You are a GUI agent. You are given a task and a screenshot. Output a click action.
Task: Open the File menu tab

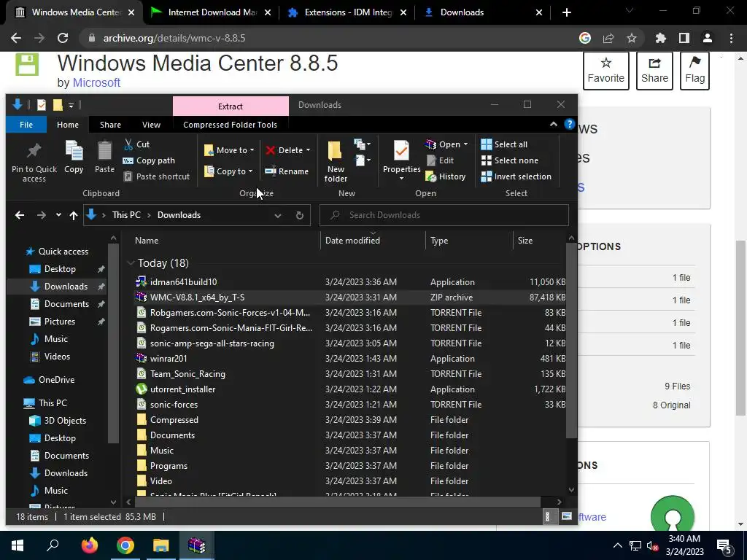[x=26, y=125]
